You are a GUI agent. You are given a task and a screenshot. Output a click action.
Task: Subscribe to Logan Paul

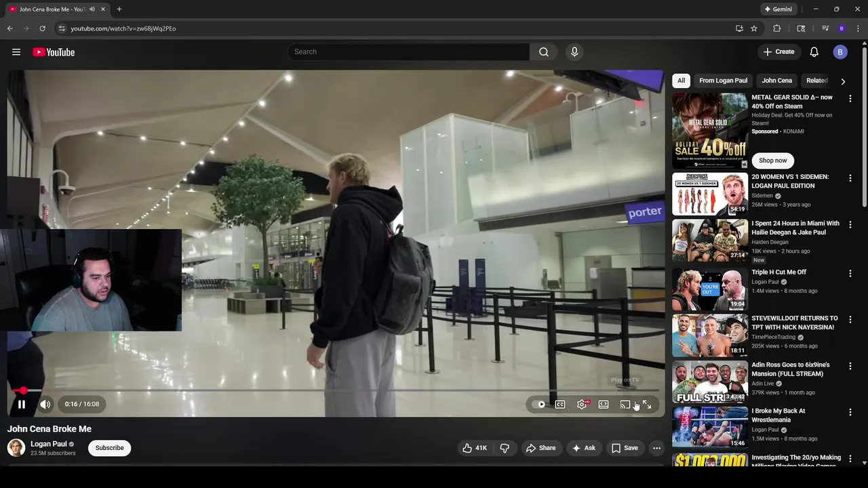(109, 448)
